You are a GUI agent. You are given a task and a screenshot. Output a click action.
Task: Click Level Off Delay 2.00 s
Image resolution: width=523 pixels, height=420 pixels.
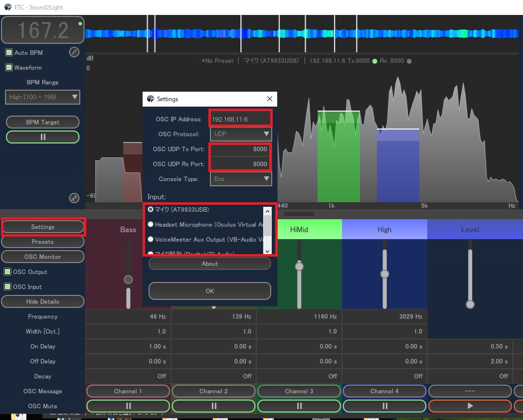click(470, 361)
